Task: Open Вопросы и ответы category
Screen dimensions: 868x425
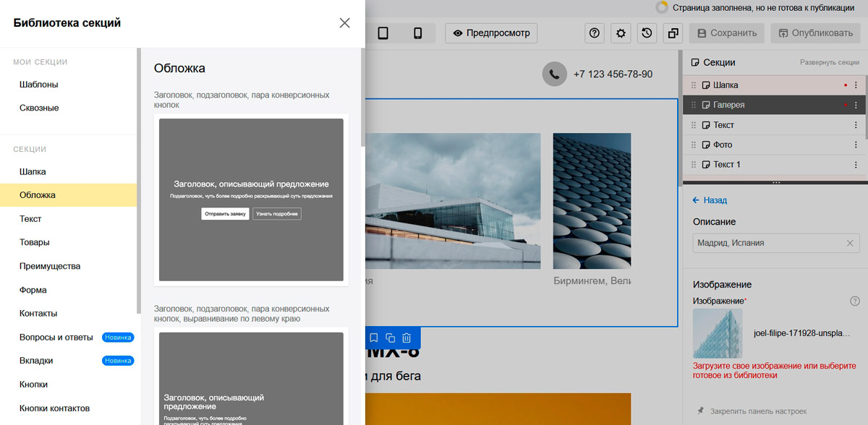Action: coord(56,338)
